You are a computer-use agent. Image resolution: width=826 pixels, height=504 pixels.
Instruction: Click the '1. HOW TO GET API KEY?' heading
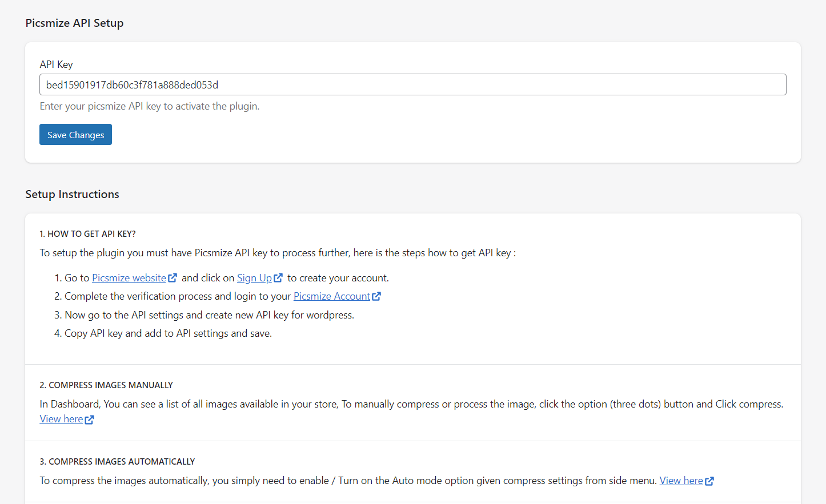click(87, 234)
